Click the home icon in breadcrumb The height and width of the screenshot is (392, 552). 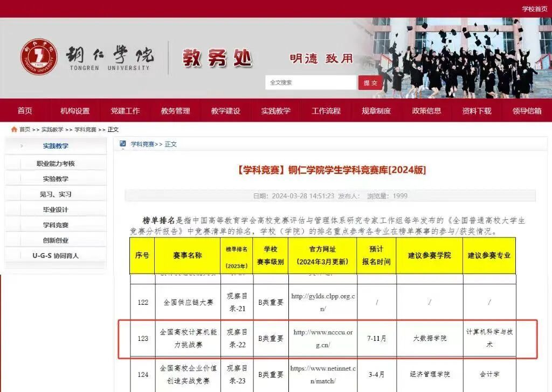point(14,129)
